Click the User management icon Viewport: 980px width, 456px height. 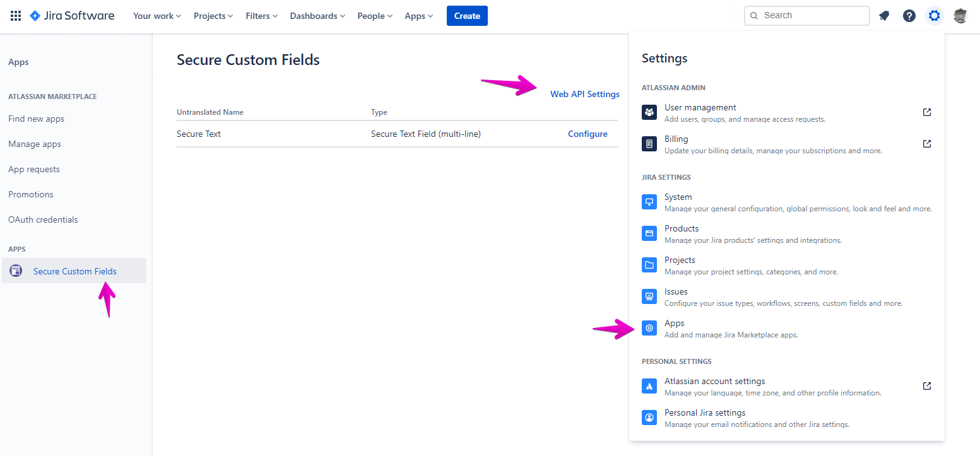(x=649, y=112)
